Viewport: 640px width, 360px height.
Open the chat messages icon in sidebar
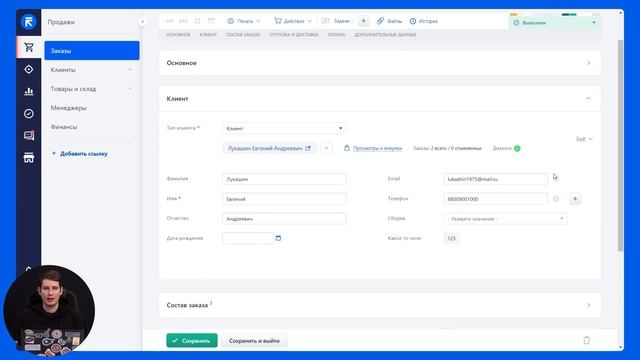29,135
